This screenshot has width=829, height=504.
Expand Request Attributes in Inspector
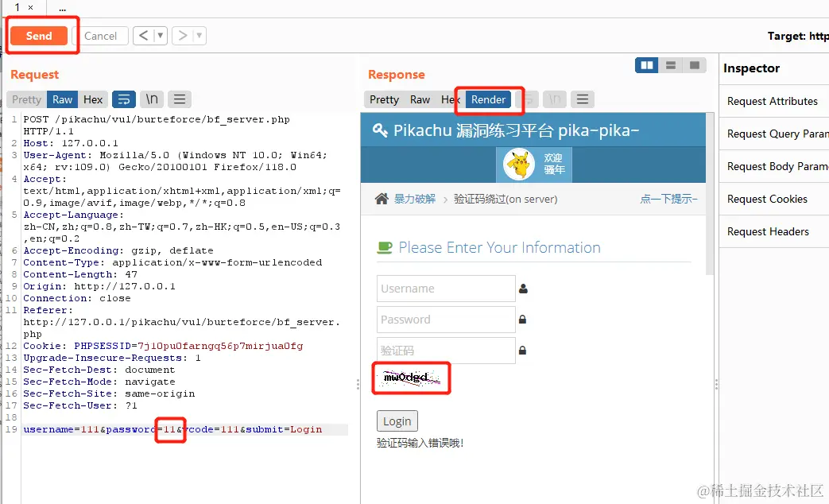coord(774,101)
